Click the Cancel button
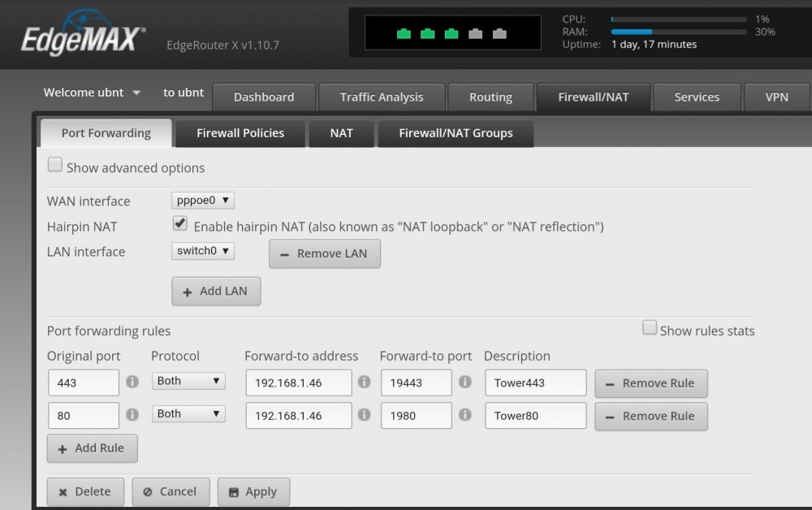 171,491
